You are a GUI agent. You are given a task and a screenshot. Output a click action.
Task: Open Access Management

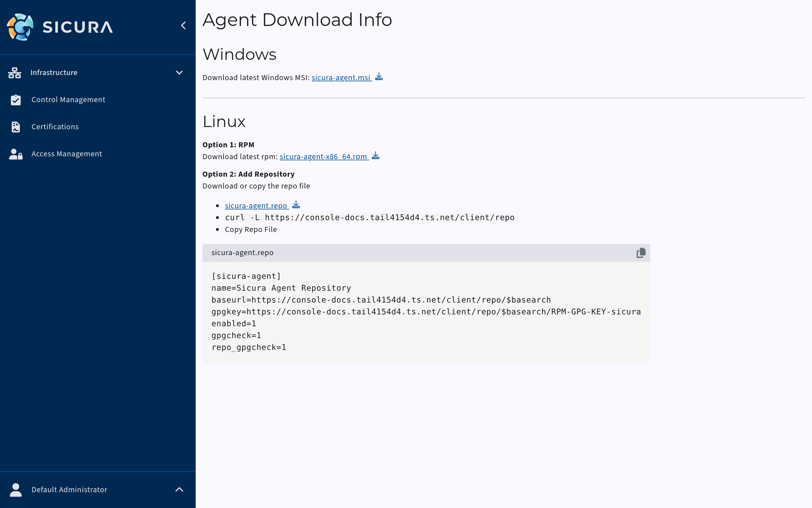click(x=98, y=154)
